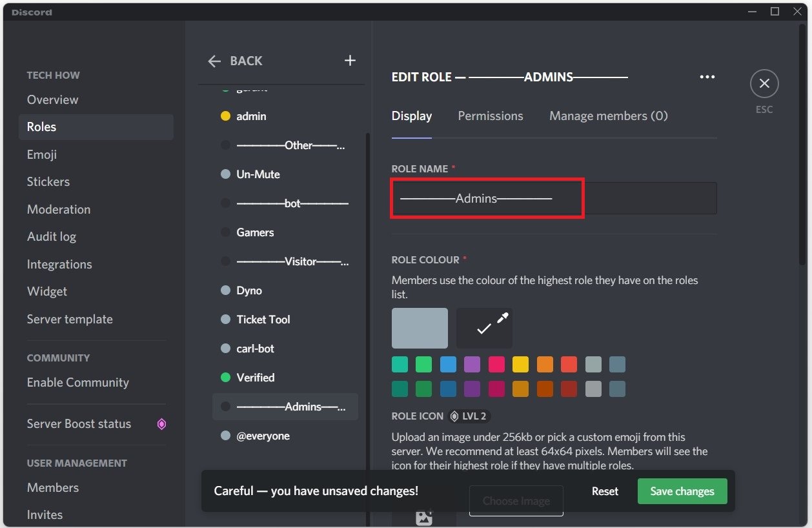
Task: Select the carl-bot role
Action: (255, 349)
